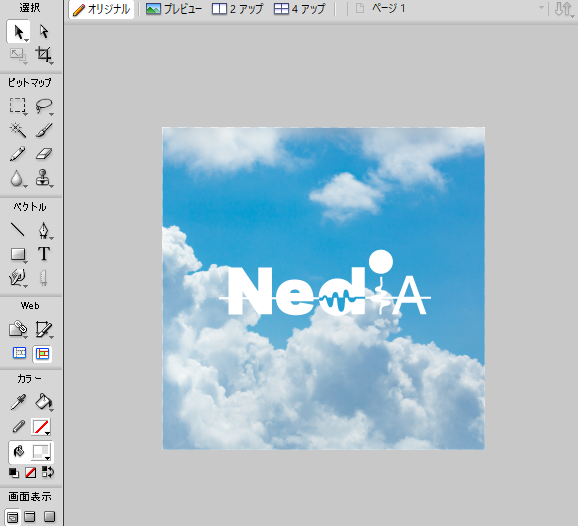Click the swap stroke and fill colors button

click(x=48, y=472)
